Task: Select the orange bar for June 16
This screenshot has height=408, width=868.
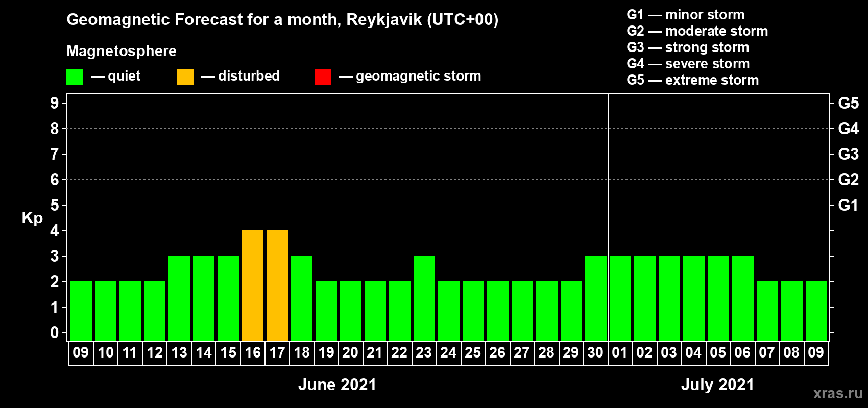Action: pos(253,285)
